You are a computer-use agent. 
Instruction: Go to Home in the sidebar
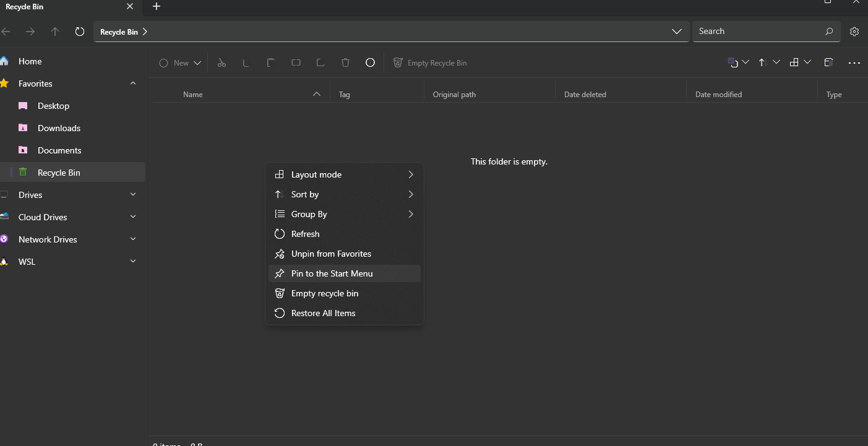tap(30, 61)
